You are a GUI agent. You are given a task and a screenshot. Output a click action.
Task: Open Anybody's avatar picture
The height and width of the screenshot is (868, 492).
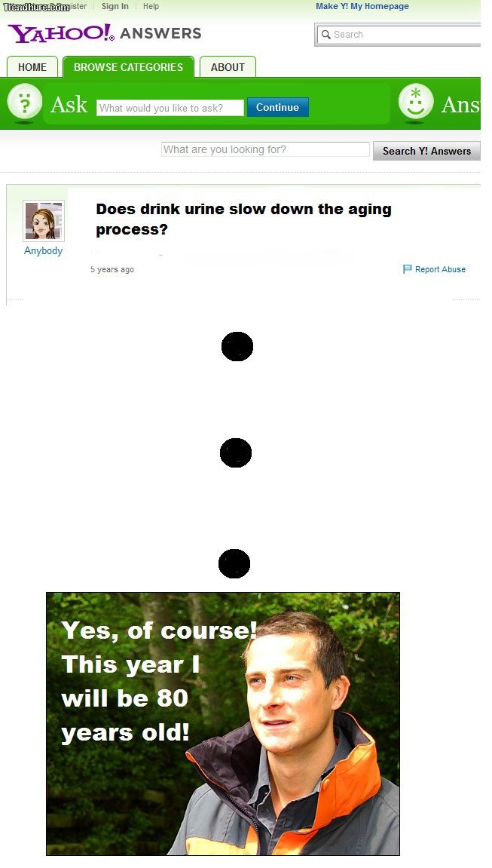click(x=44, y=221)
